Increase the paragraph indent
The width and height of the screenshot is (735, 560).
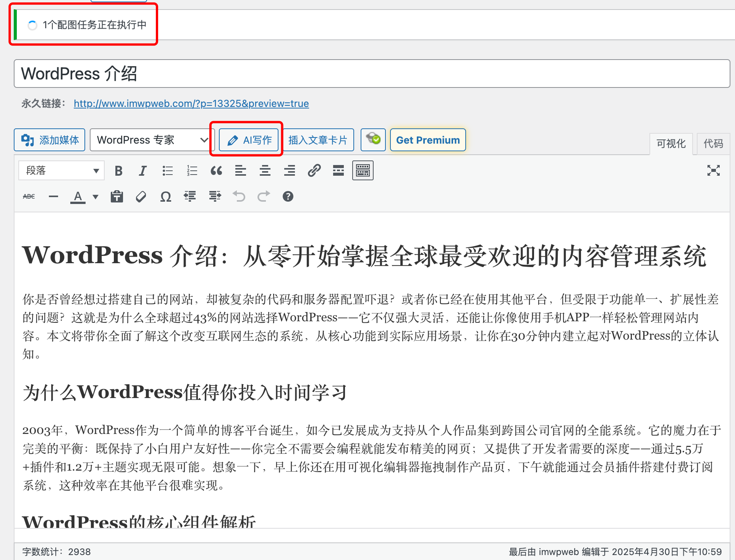pyautogui.click(x=215, y=196)
